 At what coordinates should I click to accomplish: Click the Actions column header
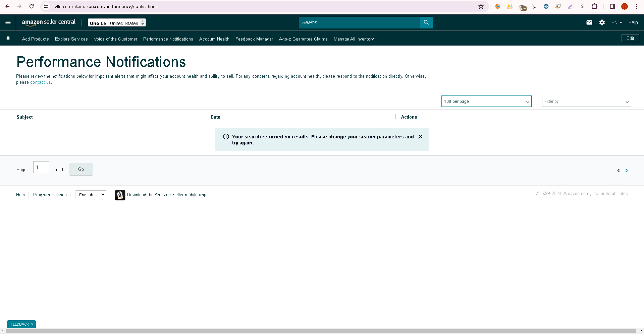[x=409, y=117]
